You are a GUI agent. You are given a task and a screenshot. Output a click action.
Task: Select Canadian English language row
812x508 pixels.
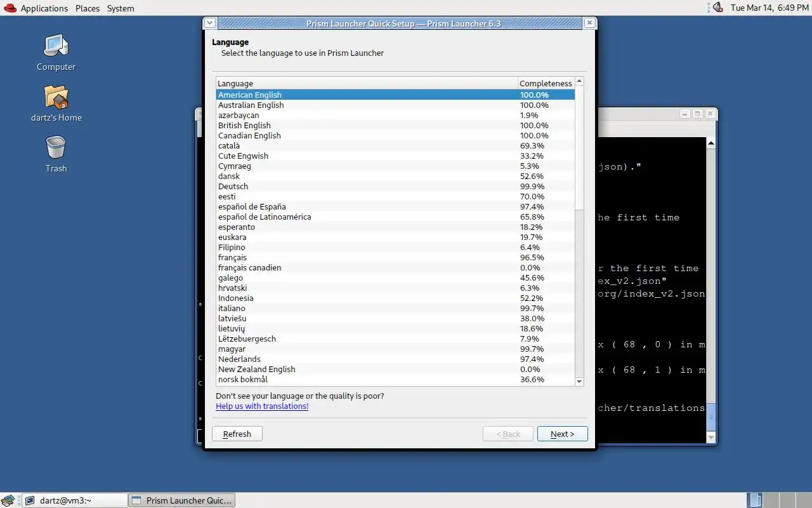coord(395,135)
